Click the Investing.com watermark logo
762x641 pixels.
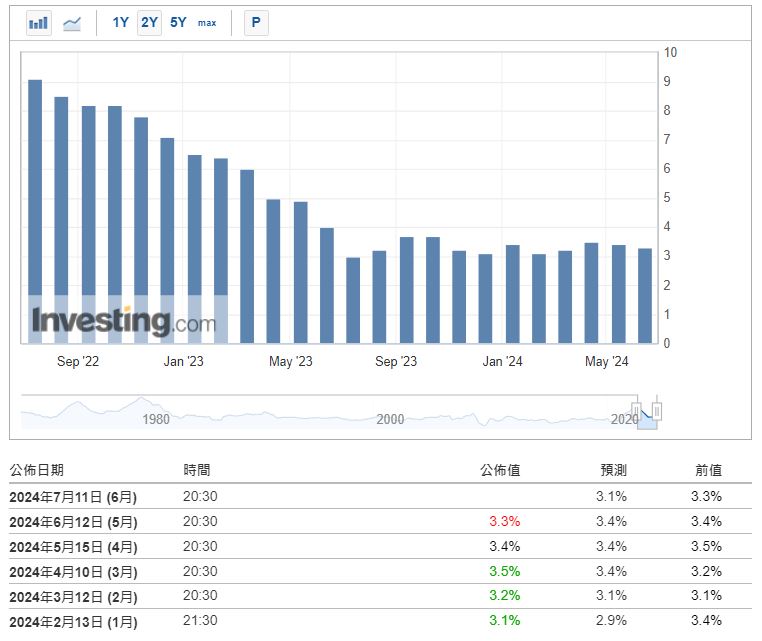tap(123, 321)
